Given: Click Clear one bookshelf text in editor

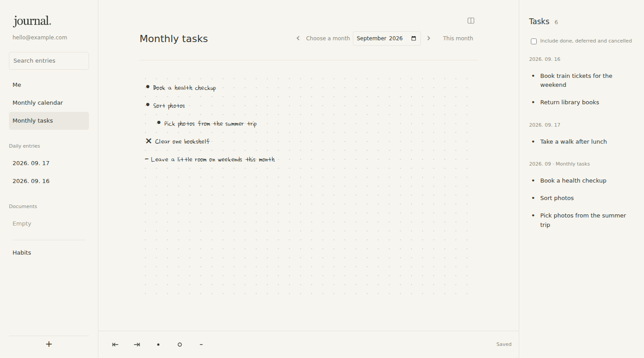Looking at the screenshot, I should (x=182, y=141).
